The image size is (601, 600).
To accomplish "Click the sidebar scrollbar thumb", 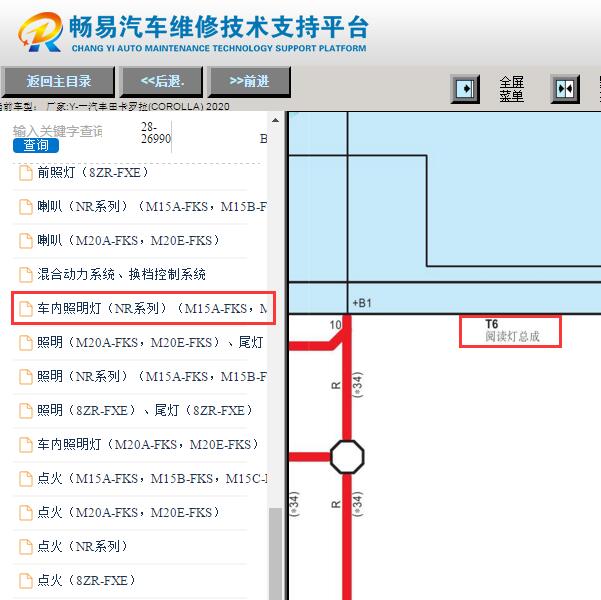I will (275, 554).
